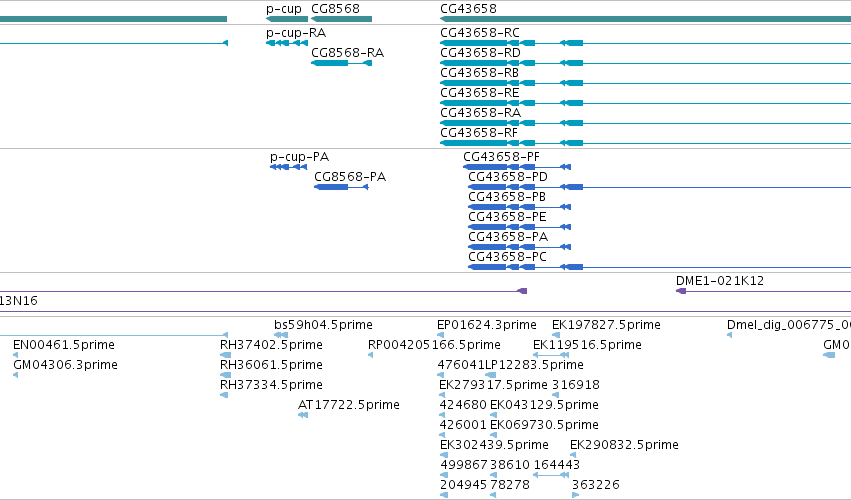
Task: Click the Dmel_dig_006775 feature label
Action: pyautogui.click(x=789, y=325)
